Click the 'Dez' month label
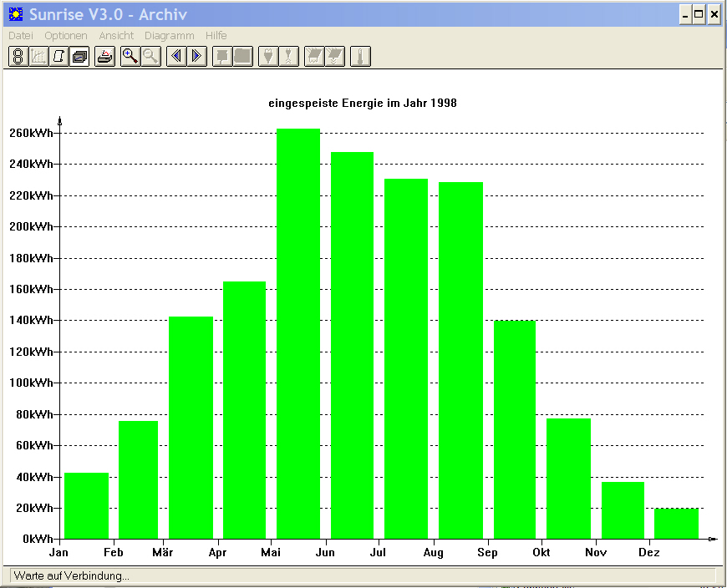Image resolution: width=727 pixels, height=588 pixels. coord(649,552)
